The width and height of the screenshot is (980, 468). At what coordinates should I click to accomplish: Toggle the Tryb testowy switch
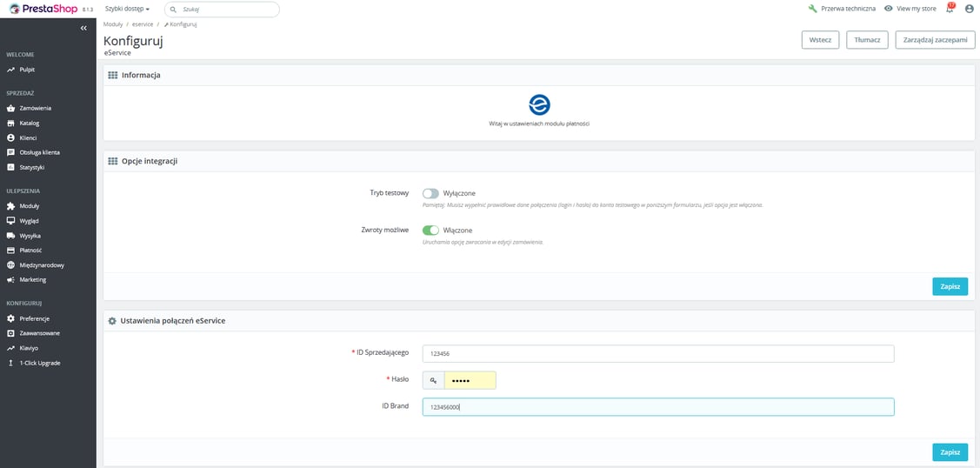pos(430,194)
